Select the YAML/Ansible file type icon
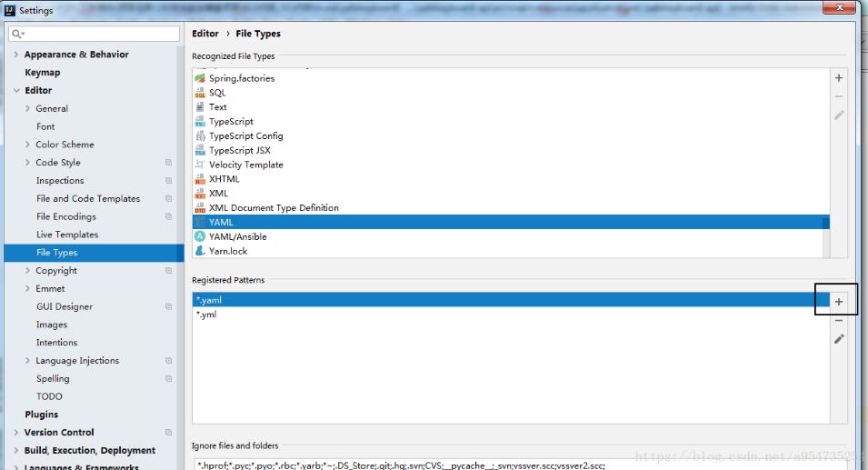The width and height of the screenshot is (868, 470). click(201, 236)
